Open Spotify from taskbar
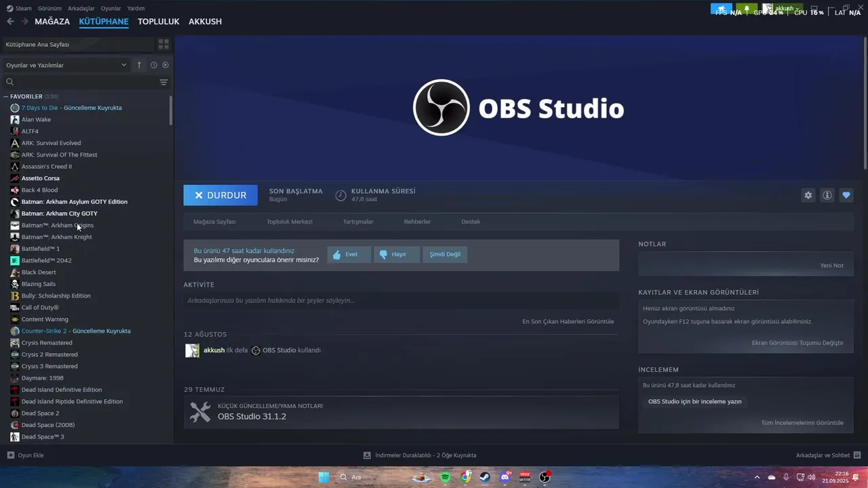This screenshot has width=868, height=488. 445,477
